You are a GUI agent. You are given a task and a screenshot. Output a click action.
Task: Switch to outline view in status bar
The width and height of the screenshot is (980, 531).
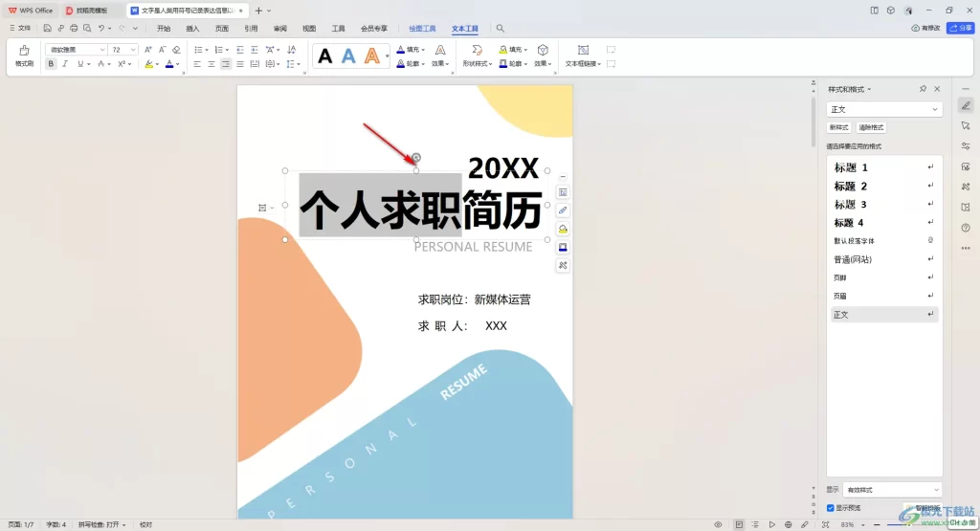[x=755, y=524]
